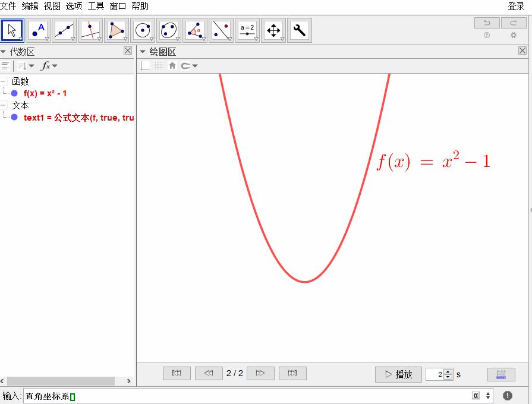
Task: Click the 播放 play button
Action: coord(398,374)
